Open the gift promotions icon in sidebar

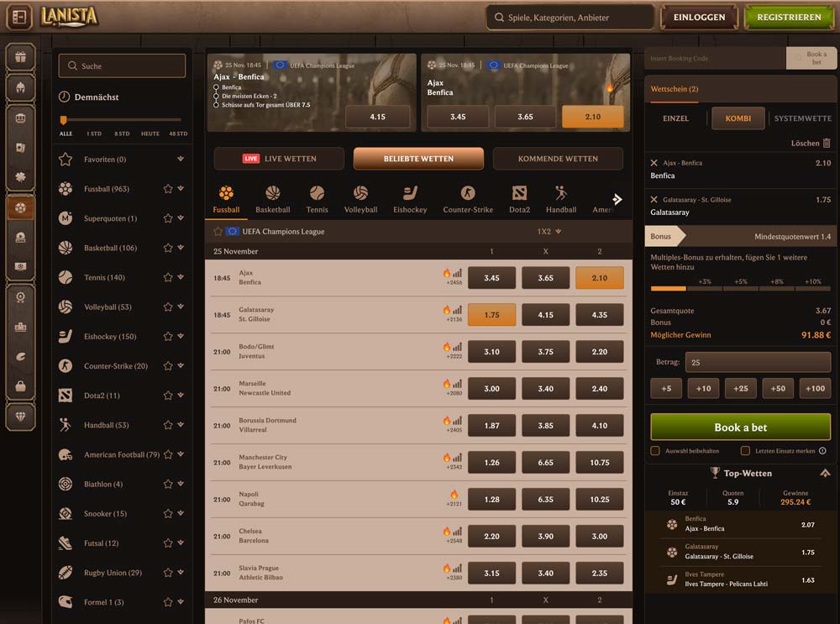pos(20,58)
